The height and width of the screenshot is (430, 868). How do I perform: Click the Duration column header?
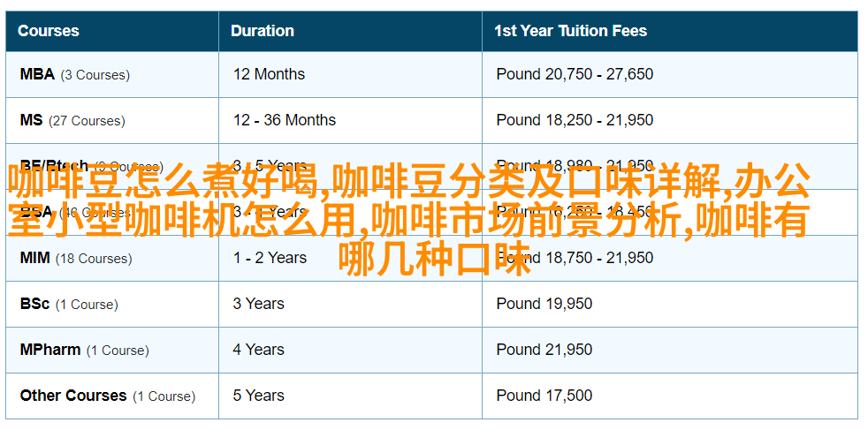[x=262, y=31]
